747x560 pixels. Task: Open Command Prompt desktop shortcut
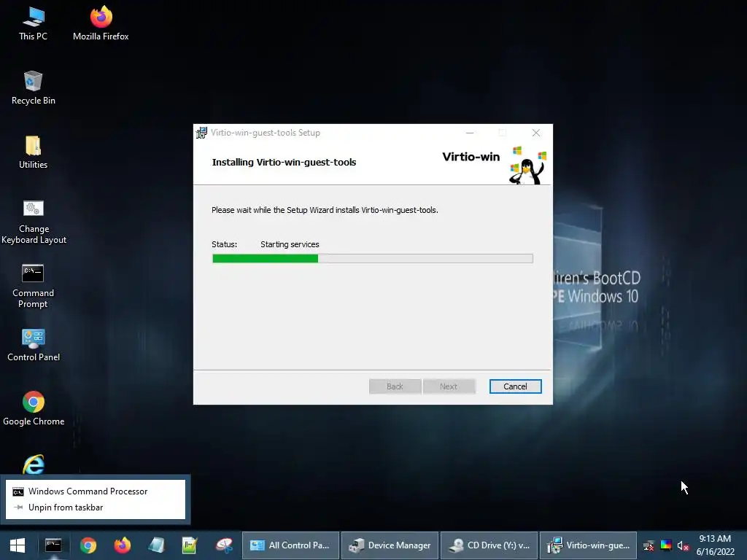click(33, 286)
